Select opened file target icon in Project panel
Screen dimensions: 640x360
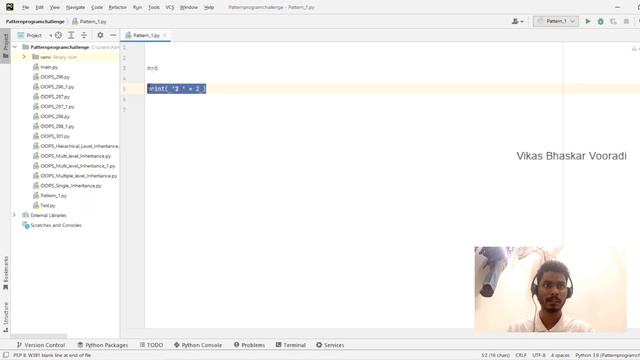tap(58, 36)
